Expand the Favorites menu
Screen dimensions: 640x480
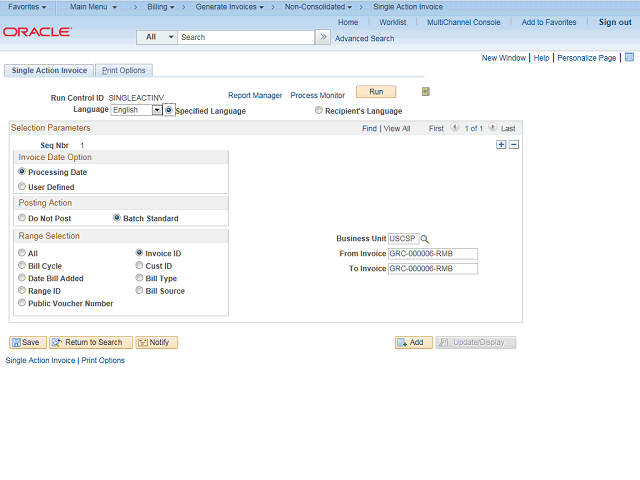pos(27,7)
